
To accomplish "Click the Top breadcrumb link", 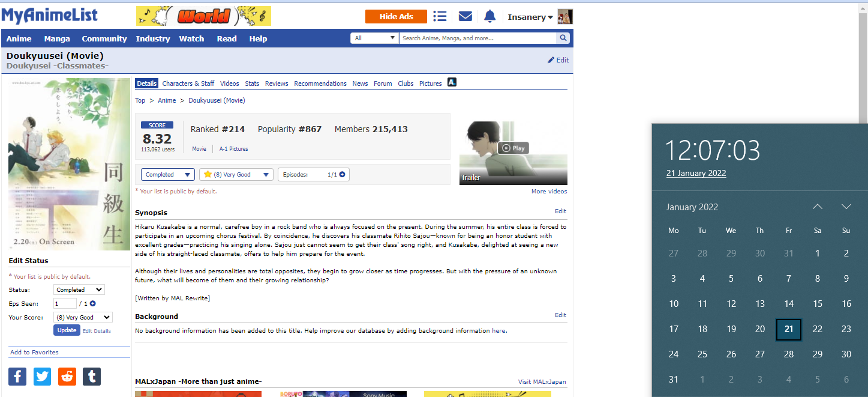I will pyautogui.click(x=140, y=101).
